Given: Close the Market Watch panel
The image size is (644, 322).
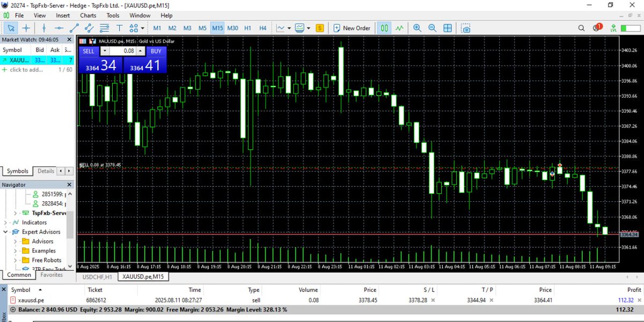Looking at the screenshot, I should tap(69, 40).
